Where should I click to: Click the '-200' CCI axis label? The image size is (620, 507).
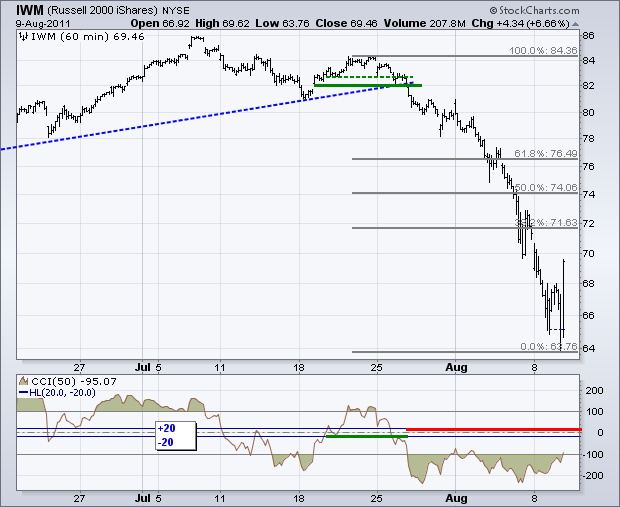pyautogui.click(x=593, y=475)
